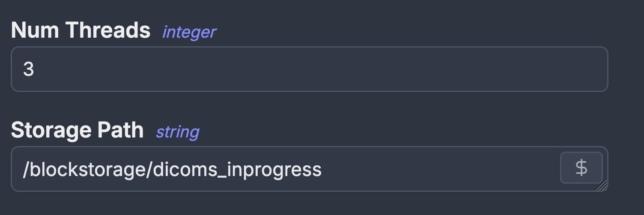Viewport: 644px width, 215px height.
Task: Click the word "Threads" in the label
Action: [107, 31]
